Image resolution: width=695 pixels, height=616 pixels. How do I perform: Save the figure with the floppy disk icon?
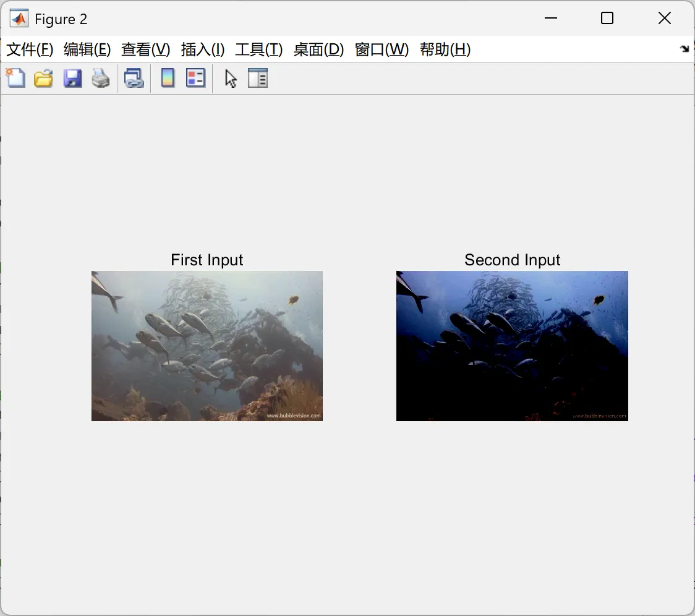tap(73, 79)
